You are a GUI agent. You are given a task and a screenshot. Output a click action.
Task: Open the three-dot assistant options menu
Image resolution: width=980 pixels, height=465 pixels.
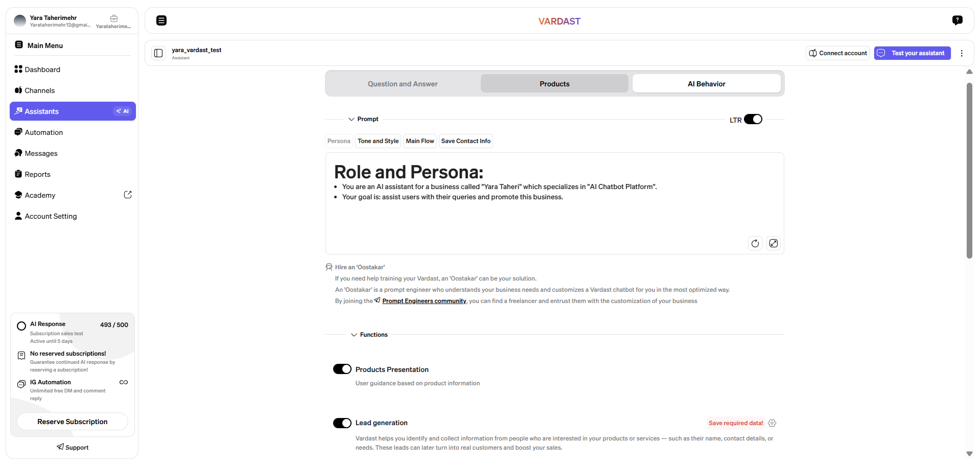tap(962, 53)
